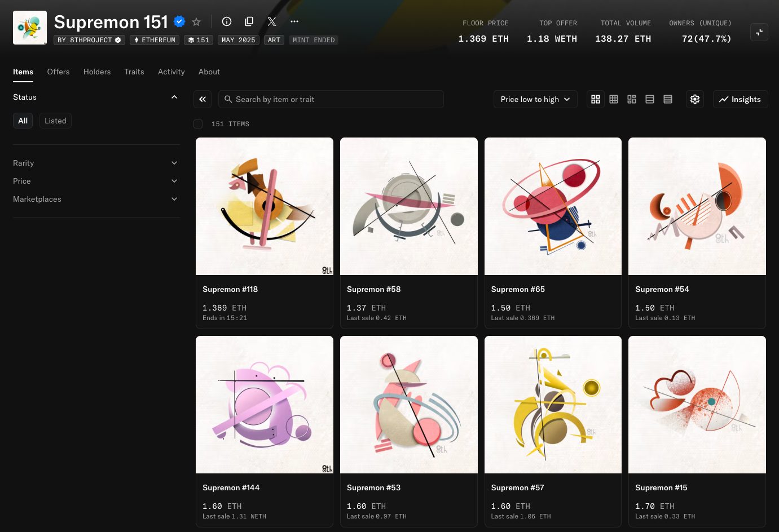The height and width of the screenshot is (532, 779).
Task: Open the About tab
Action: click(209, 72)
